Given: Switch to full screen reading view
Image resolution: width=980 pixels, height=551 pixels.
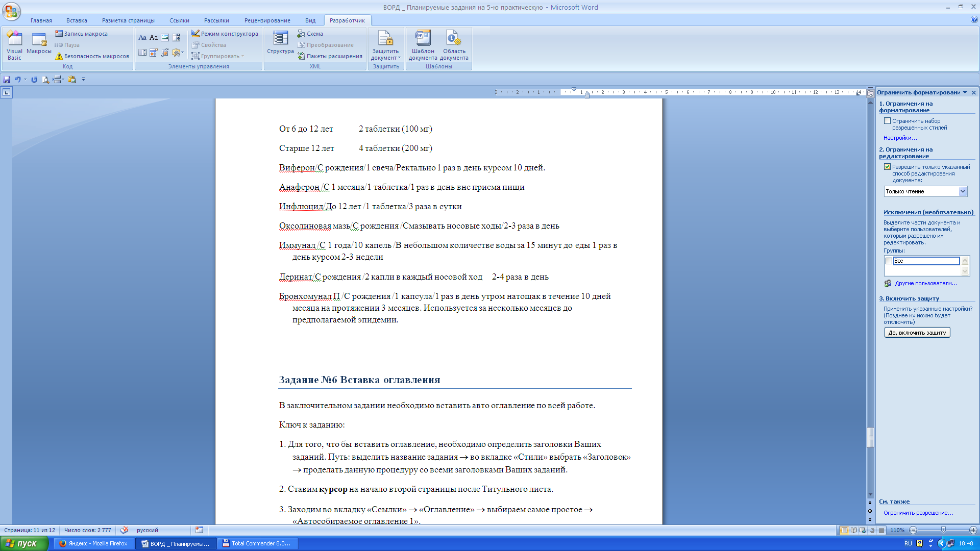Looking at the screenshot, I should pyautogui.click(x=853, y=530).
